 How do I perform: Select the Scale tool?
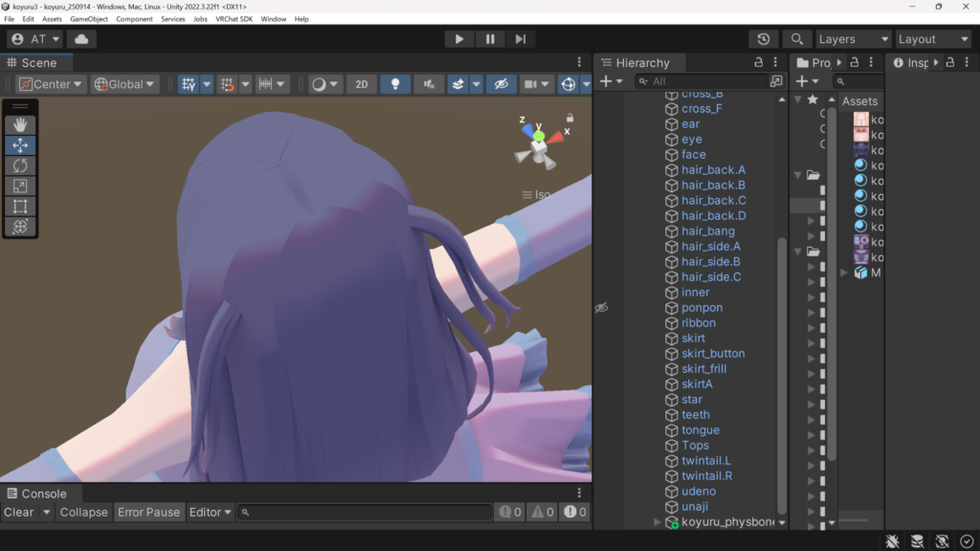[x=20, y=186]
